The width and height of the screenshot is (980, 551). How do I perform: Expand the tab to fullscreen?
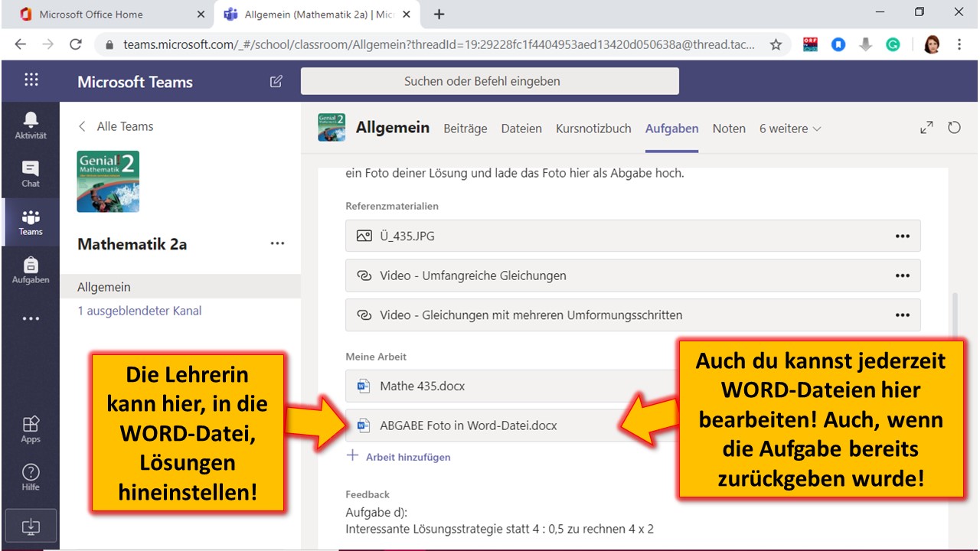926,128
